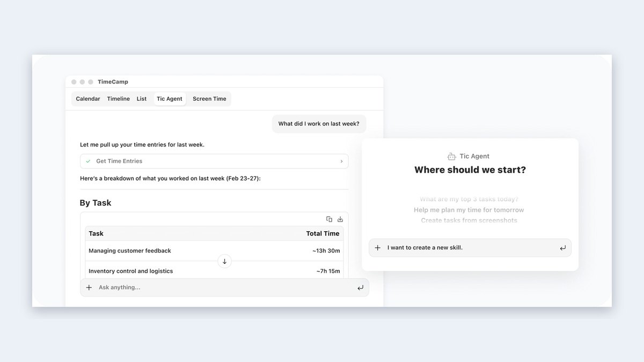
Task: Click 'Where should we start?' heading
Action: [470, 170]
